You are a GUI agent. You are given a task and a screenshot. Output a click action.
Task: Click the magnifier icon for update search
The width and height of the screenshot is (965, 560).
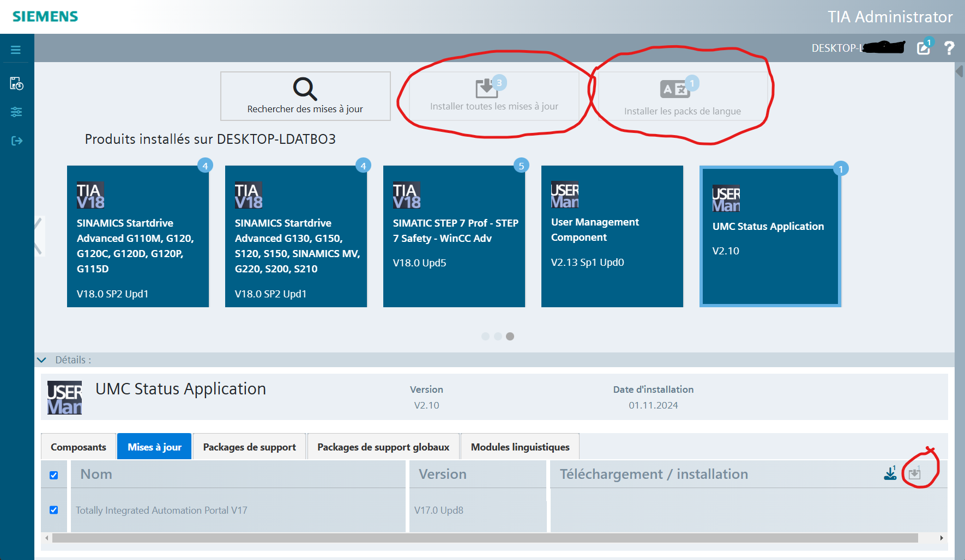(x=305, y=89)
